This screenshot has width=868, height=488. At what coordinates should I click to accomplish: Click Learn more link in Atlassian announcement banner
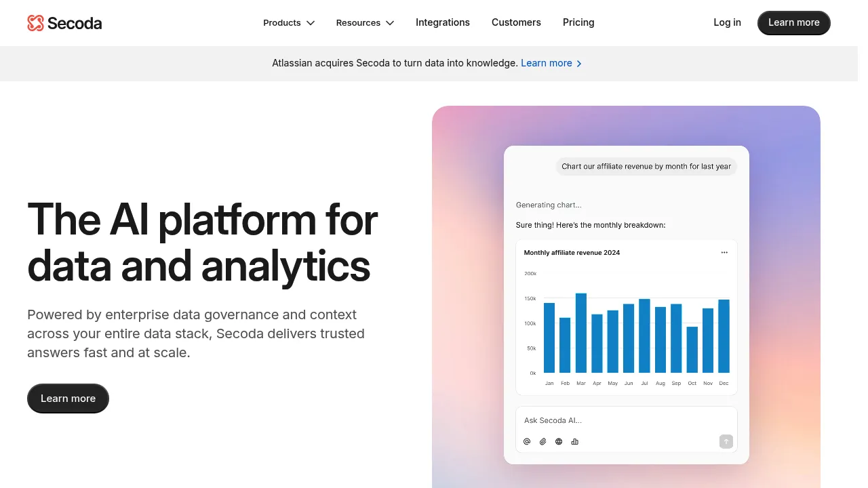[x=551, y=63]
